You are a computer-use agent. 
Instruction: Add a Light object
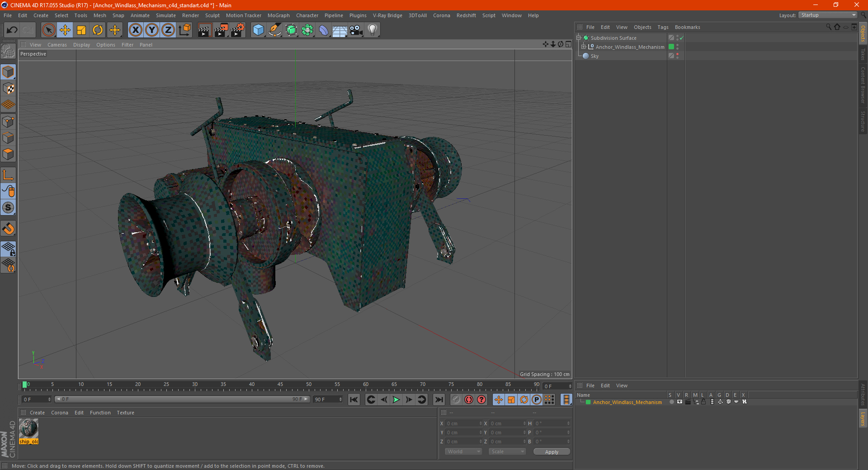pos(372,30)
